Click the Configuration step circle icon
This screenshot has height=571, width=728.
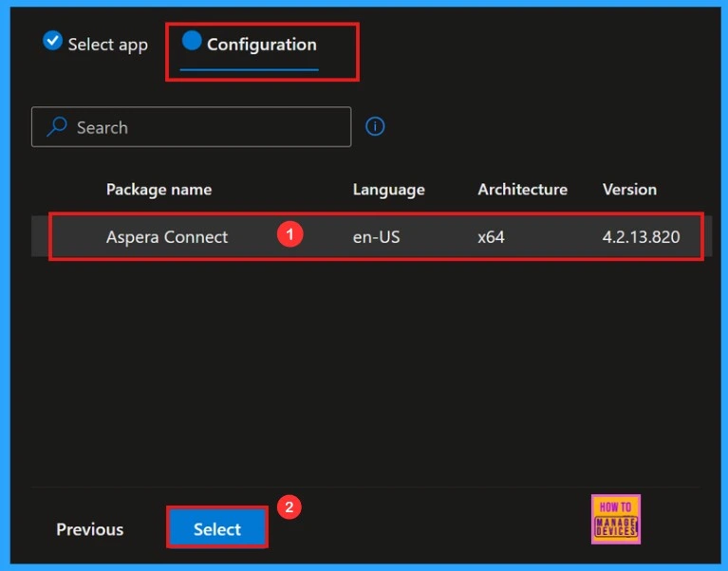coord(192,41)
